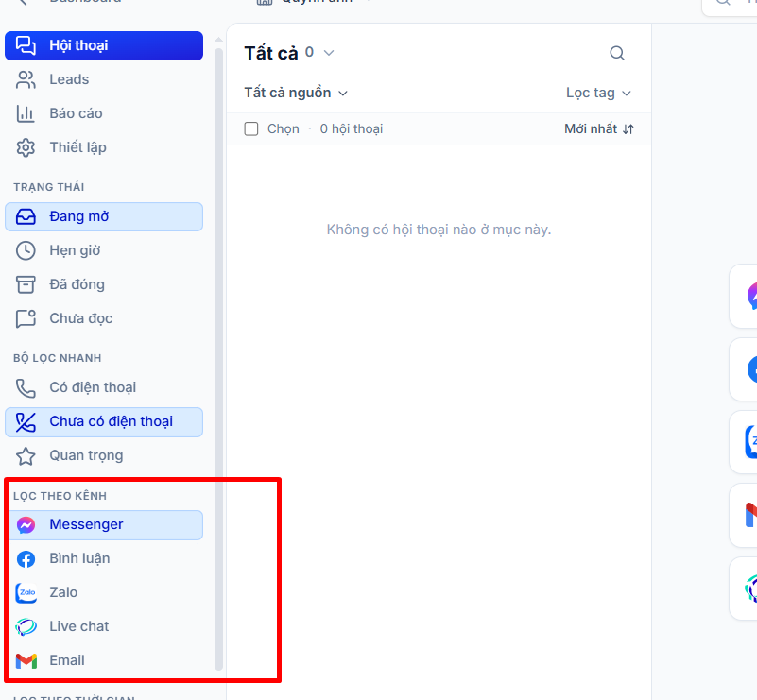This screenshot has height=700, width=757.
Task: Click the people icon beside Leads
Action: pos(26,79)
